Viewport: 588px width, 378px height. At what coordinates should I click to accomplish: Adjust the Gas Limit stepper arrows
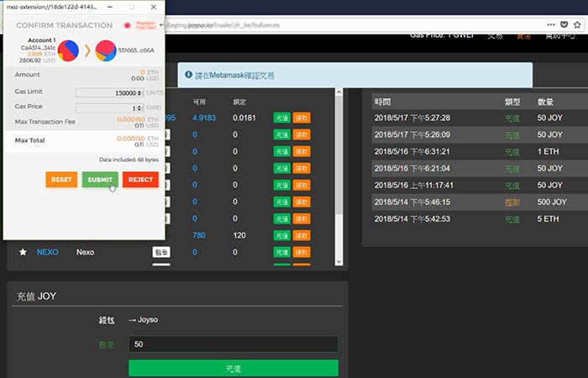(x=140, y=92)
